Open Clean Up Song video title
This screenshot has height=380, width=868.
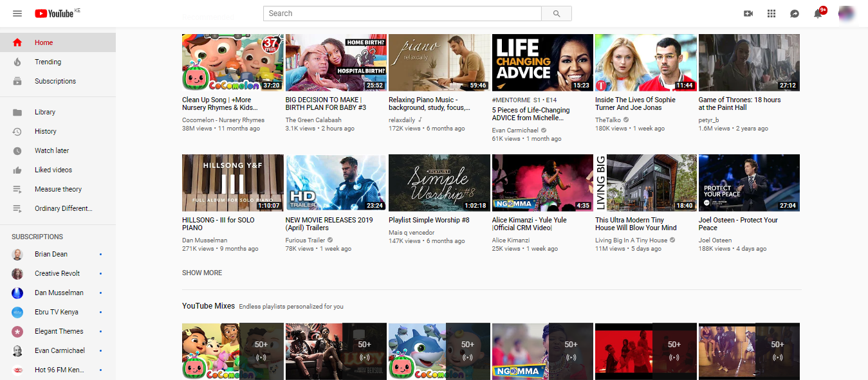pos(219,104)
